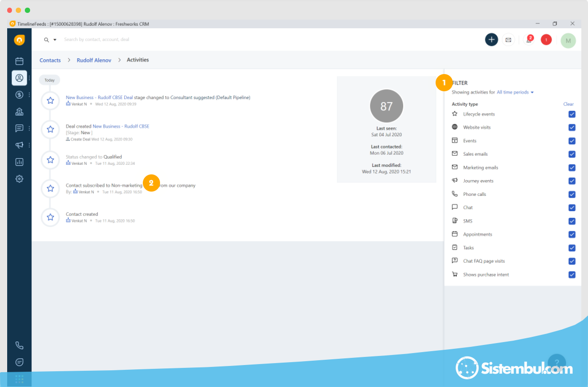Open the Reports chart icon in sidebar
This screenshot has height=387, width=588.
coord(19,162)
